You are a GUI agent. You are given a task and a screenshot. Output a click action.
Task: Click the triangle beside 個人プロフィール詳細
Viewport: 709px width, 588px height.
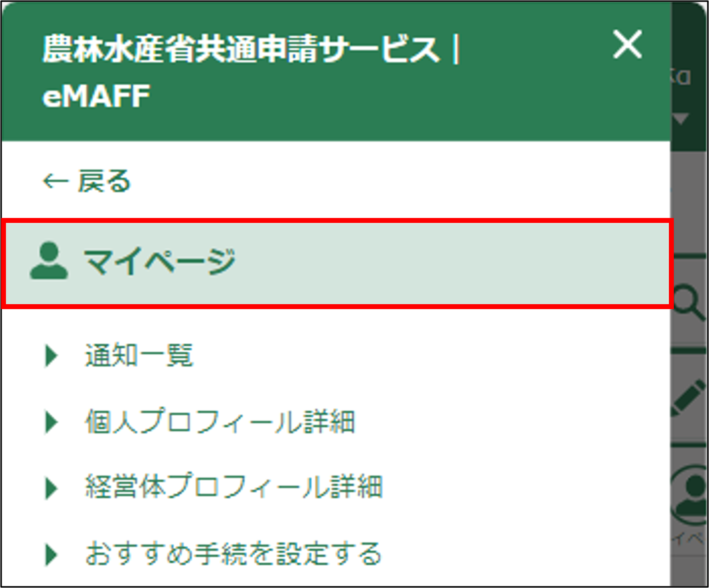51,422
